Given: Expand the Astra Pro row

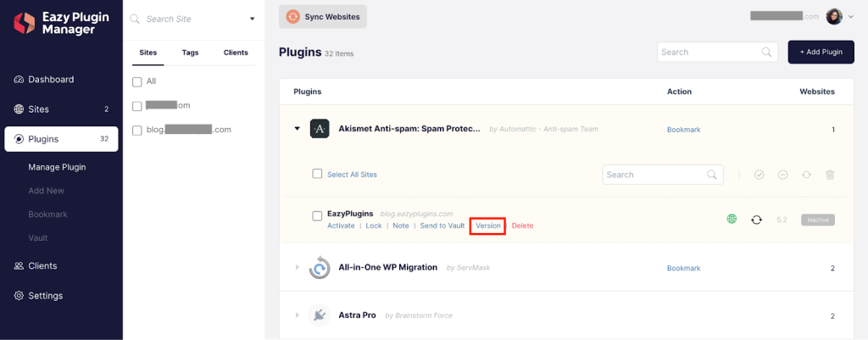Looking at the screenshot, I should click(x=298, y=315).
